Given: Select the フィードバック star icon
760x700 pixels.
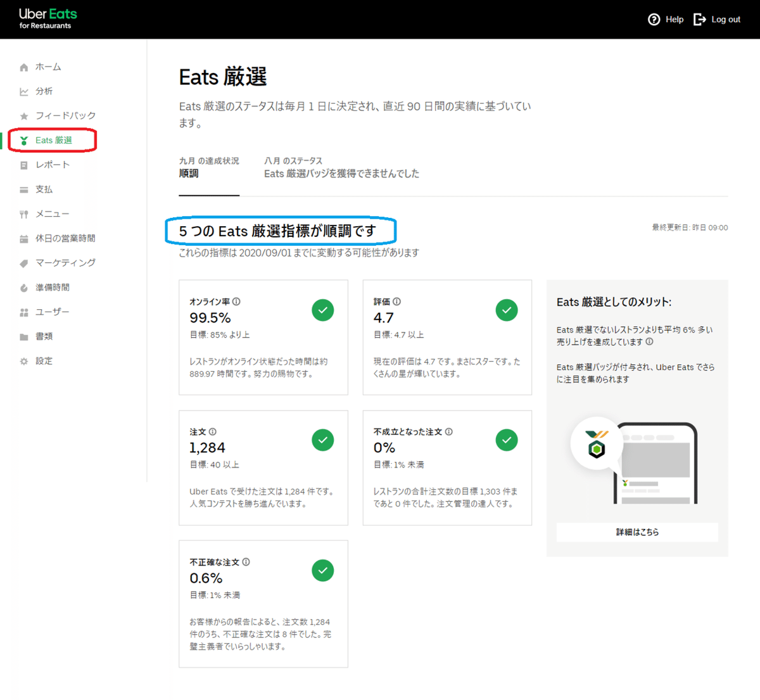Looking at the screenshot, I should tap(23, 115).
